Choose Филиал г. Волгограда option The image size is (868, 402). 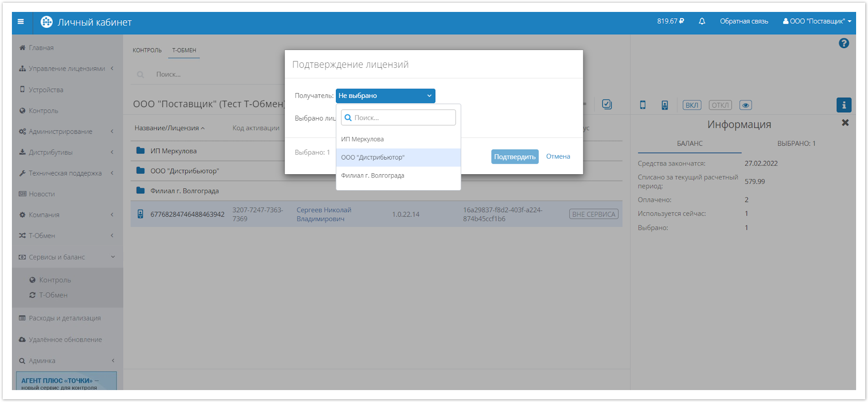[398, 176]
